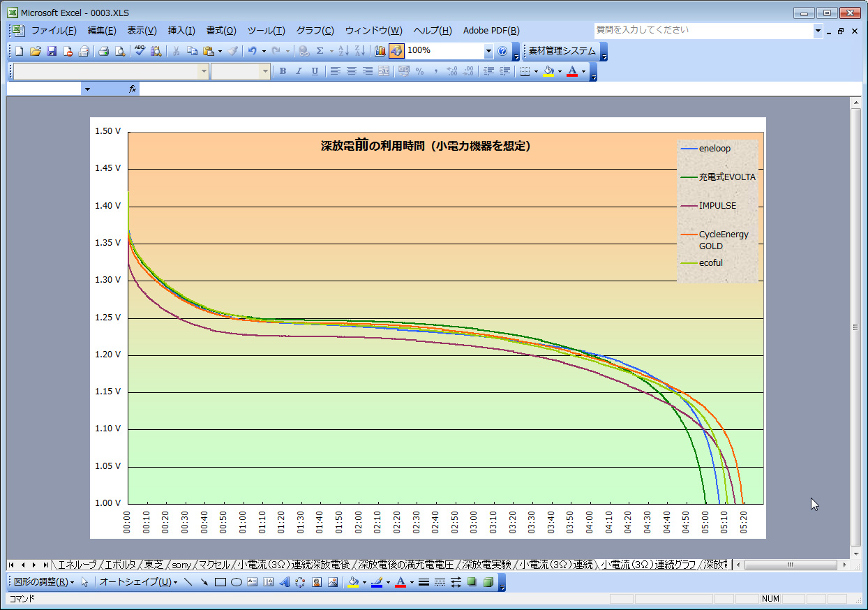Click the red font color swatch in drawing toolbar
This screenshot has width=868, height=610.
(400, 582)
